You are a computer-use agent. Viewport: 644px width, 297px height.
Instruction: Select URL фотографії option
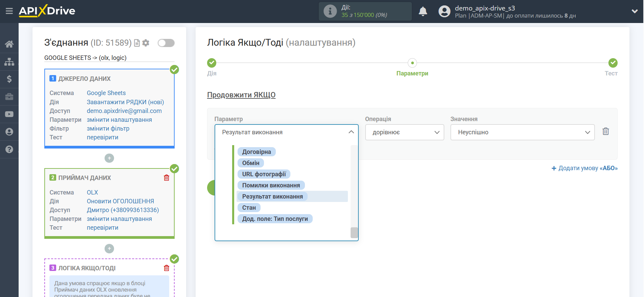264,174
